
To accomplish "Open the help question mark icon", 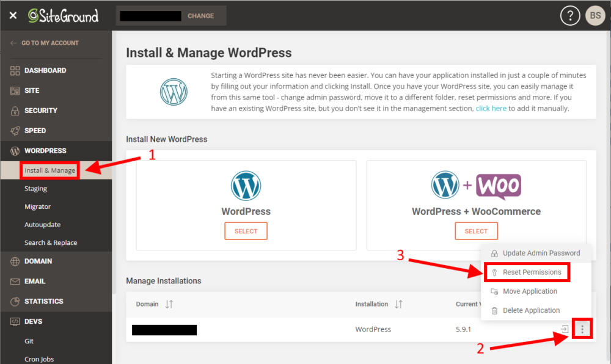I will click(x=570, y=15).
